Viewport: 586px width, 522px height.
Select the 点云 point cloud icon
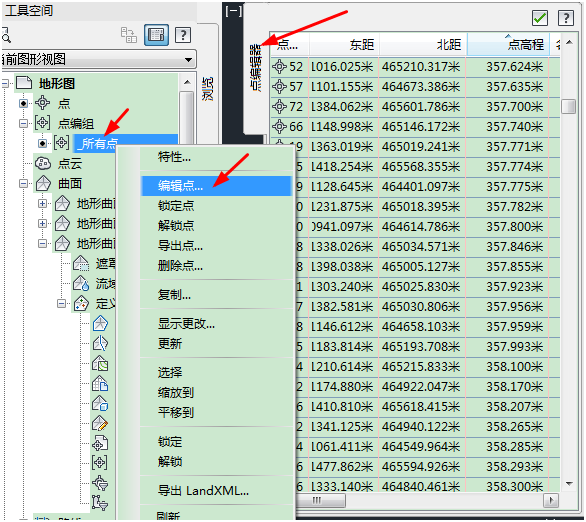pyautogui.click(x=43, y=163)
